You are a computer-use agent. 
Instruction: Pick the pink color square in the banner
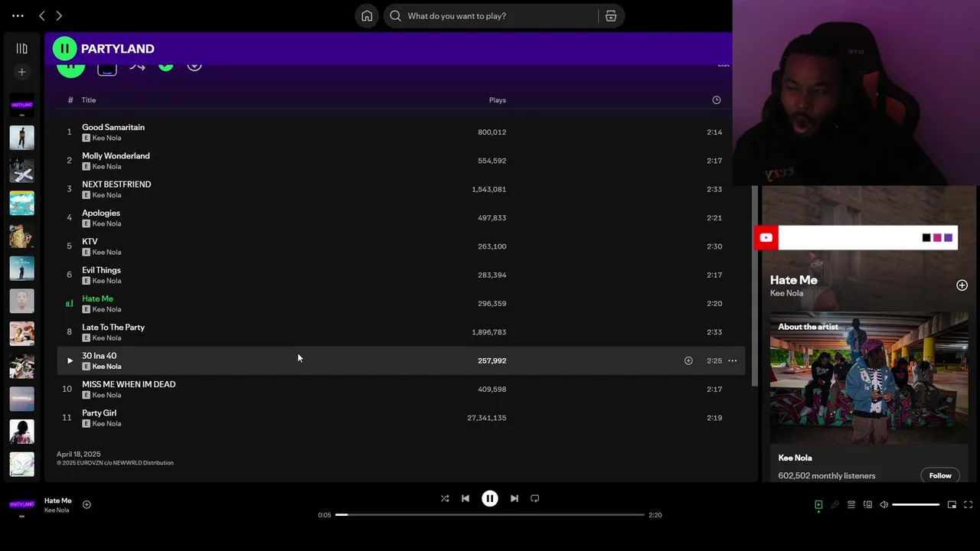point(937,238)
